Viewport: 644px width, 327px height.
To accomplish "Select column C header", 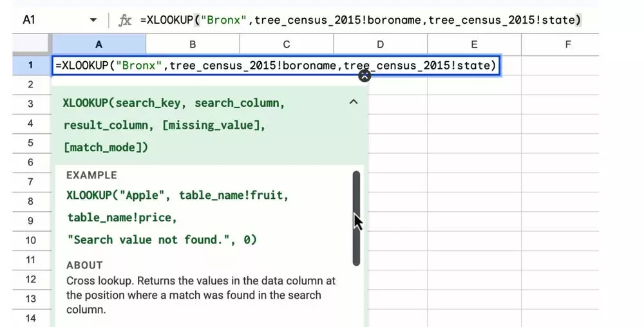I will [287, 44].
